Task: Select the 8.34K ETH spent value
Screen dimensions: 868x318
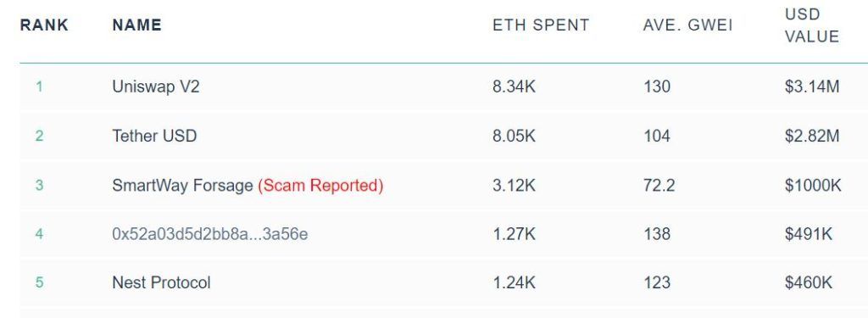Action: (515, 87)
